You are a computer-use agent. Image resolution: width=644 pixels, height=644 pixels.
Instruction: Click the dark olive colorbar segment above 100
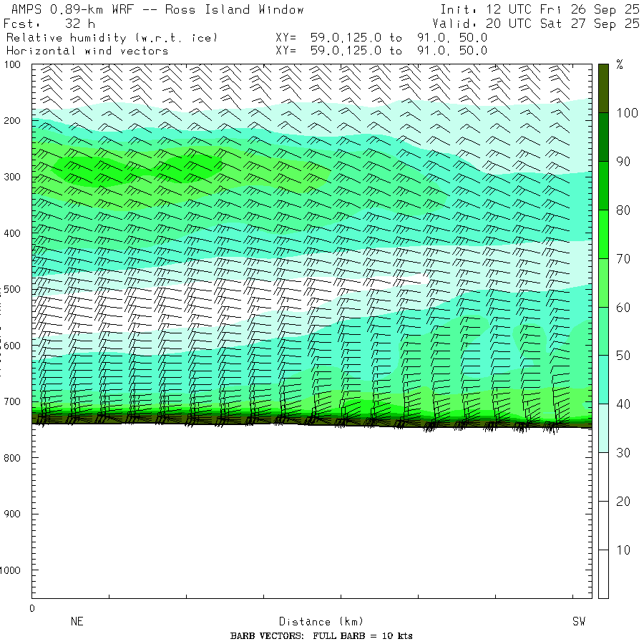coord(603,88)
